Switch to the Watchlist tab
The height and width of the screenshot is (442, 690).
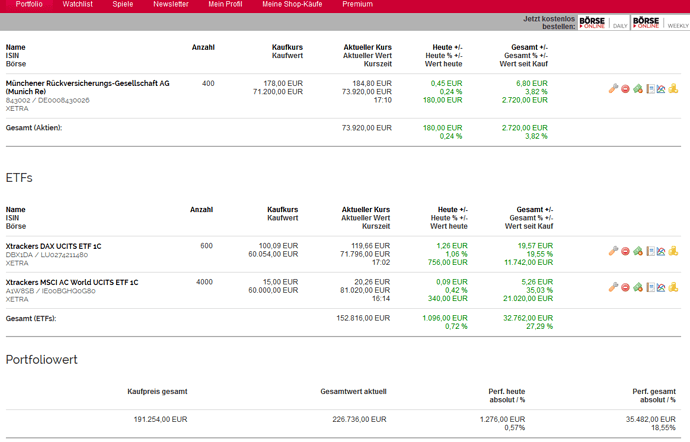(77, 4)
